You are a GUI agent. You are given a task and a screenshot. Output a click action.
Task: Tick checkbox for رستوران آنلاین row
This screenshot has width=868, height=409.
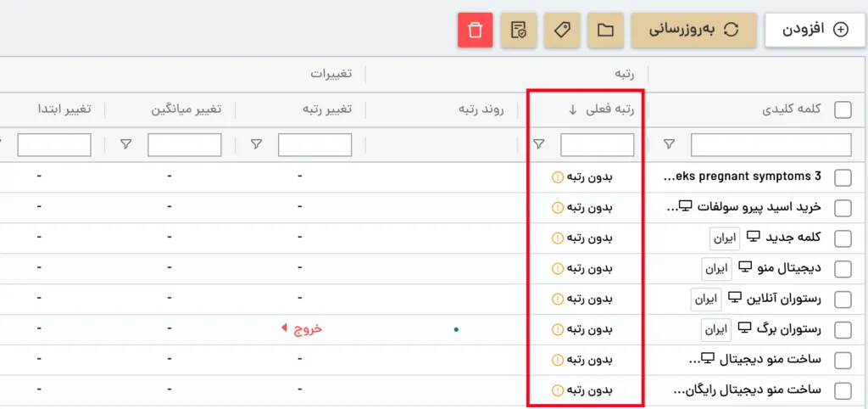pyautogui.click(x=843, y=300)
